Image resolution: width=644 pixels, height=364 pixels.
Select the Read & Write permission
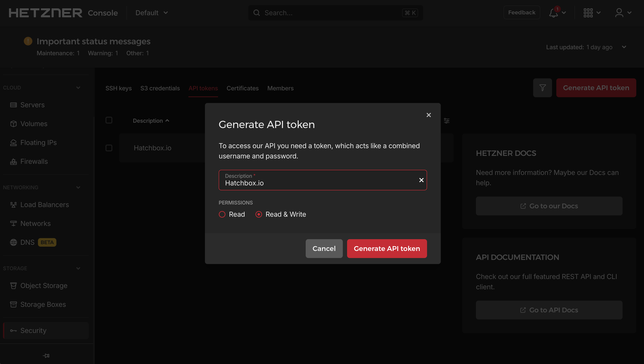point(259,214)
